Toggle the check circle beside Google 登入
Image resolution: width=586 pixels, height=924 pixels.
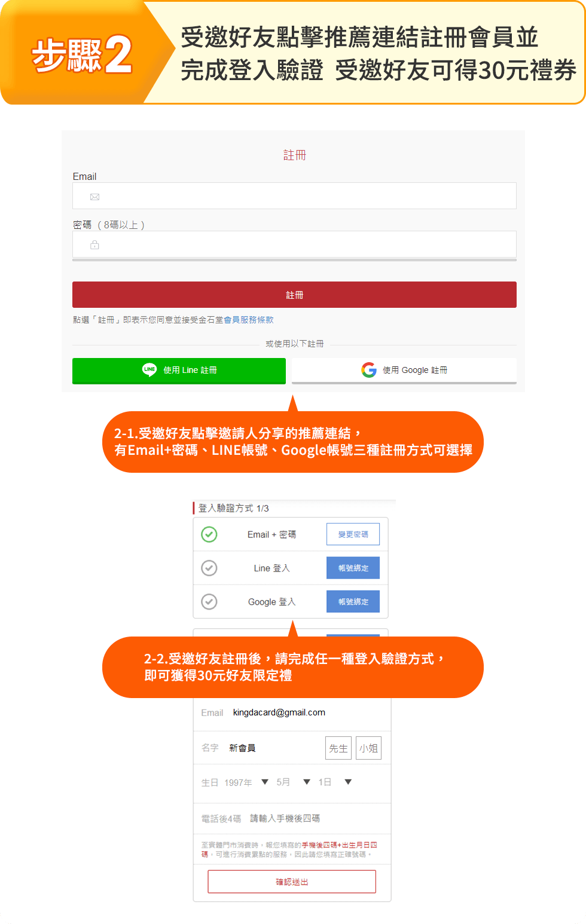[x=209, y=601]
